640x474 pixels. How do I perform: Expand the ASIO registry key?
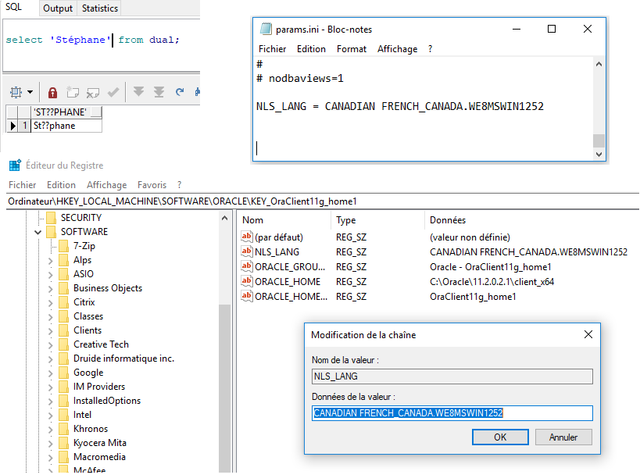point(50,274)
